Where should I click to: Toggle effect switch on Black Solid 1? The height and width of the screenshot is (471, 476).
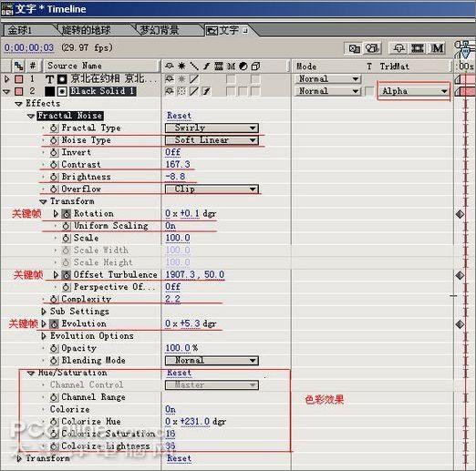(x=206, y=91)
